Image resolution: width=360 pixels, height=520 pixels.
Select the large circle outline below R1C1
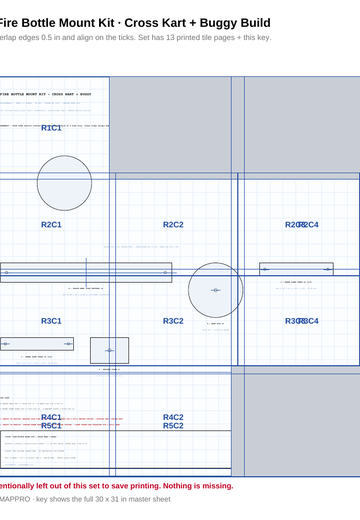pos(64,183)
